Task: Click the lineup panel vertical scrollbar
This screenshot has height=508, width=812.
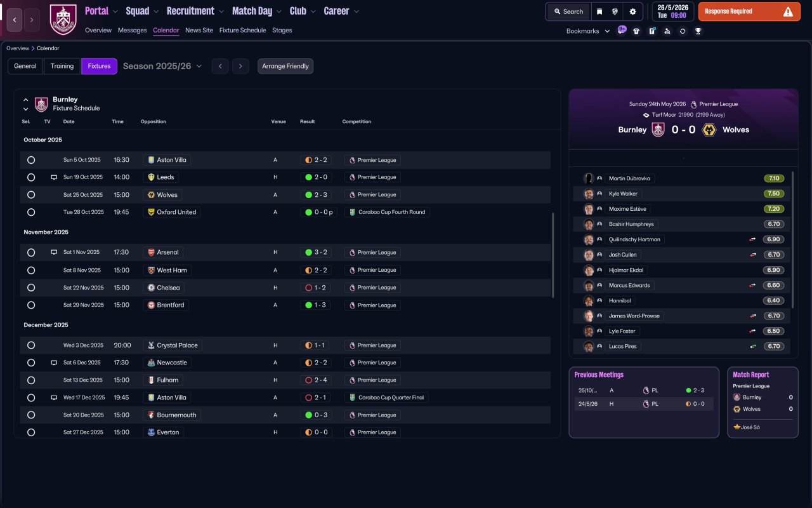Action: [793, 240]
